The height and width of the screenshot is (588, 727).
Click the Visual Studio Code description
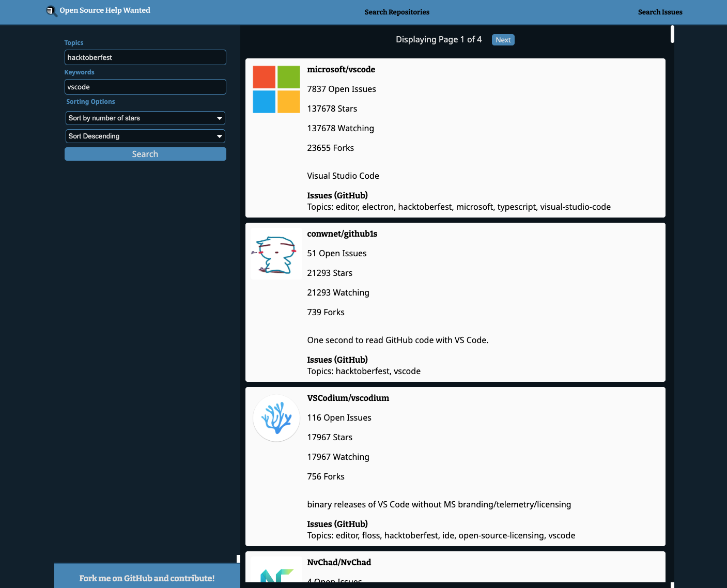point(343,176)
